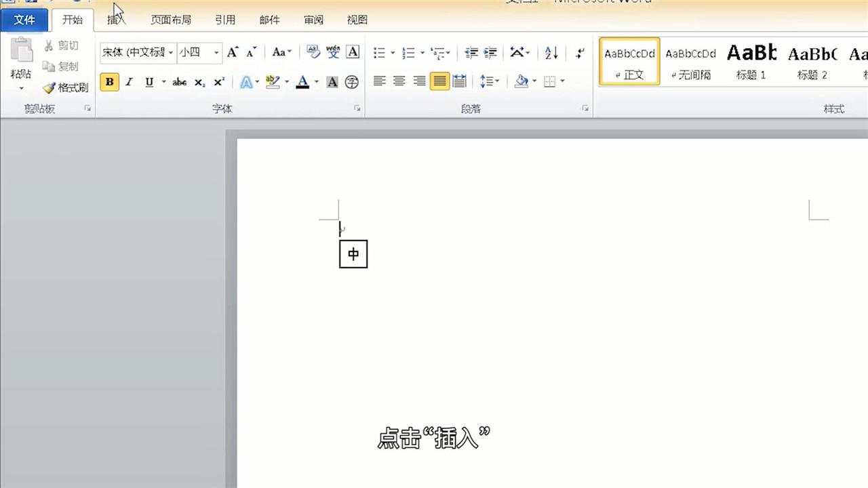Expand the Paste (粘贴) options arrow
The width and height of the screenshot is (868, 488).
[x=21, y=88]
